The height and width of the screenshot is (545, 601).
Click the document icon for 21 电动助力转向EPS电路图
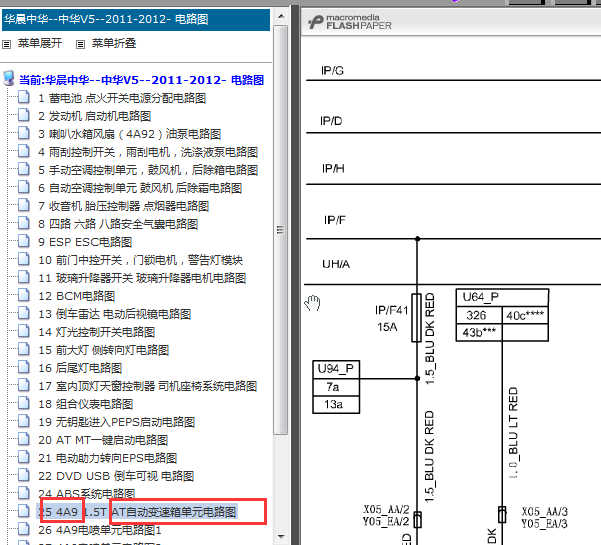pos(24,457)
